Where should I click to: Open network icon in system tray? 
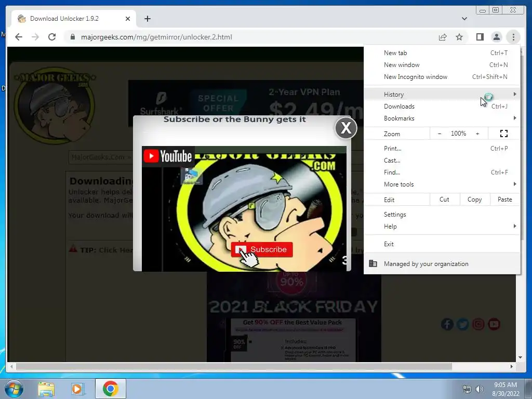(x=467, y=389)
